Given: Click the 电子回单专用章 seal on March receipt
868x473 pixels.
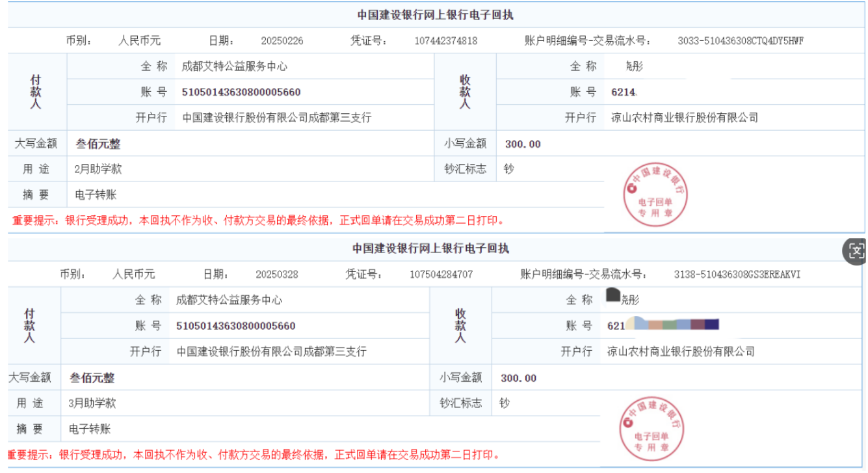Looking at the screenshot, I should point(652,428).
